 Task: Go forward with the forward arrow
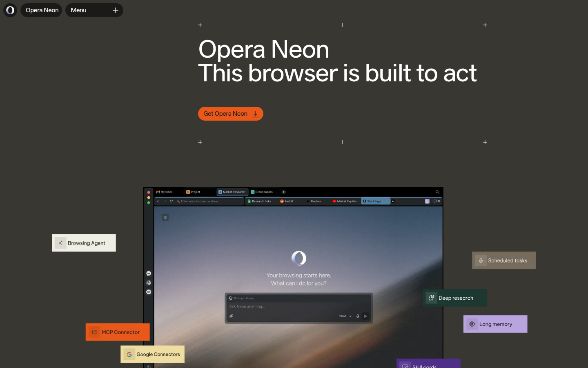tap(165, 201)
